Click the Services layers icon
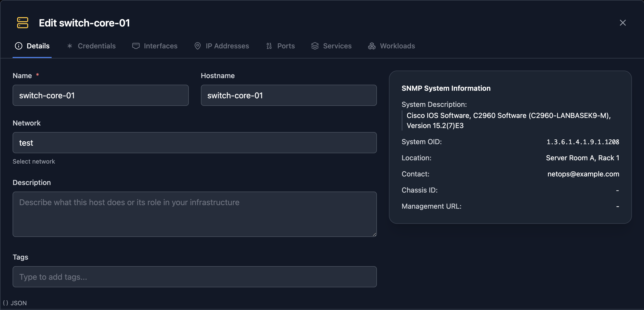Viewport: 644px width, 310px height. click(315, 46)
